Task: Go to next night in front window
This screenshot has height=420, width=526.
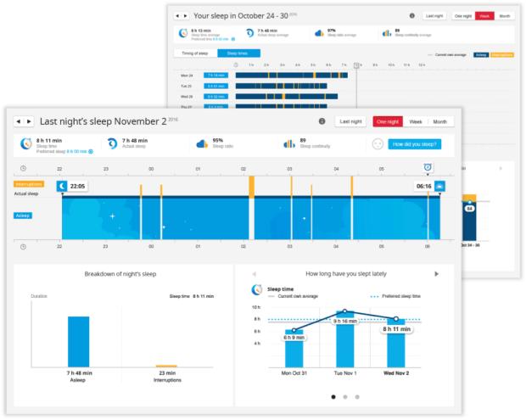Action: point(29,121)
